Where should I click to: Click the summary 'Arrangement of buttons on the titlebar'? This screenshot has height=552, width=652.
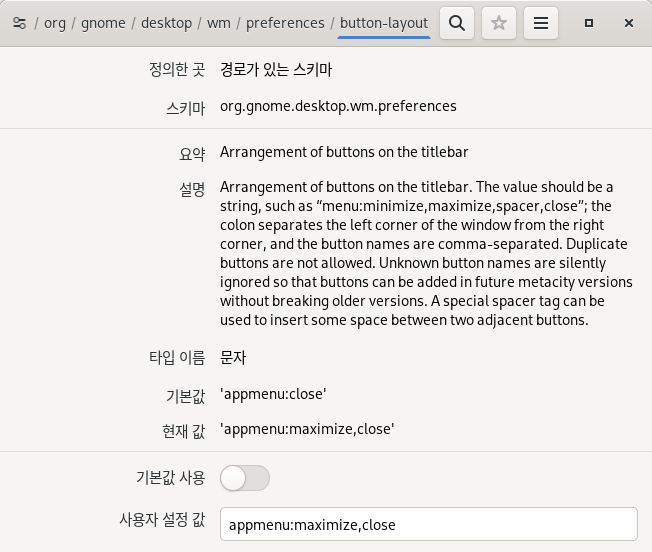pyautogui.click(x=344, y=152)
